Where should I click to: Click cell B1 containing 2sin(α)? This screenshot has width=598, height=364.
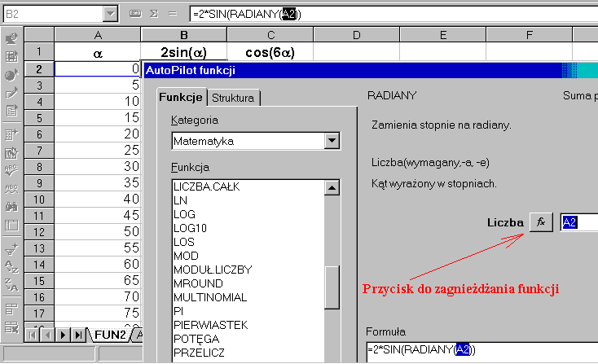(x=184, y=52)
